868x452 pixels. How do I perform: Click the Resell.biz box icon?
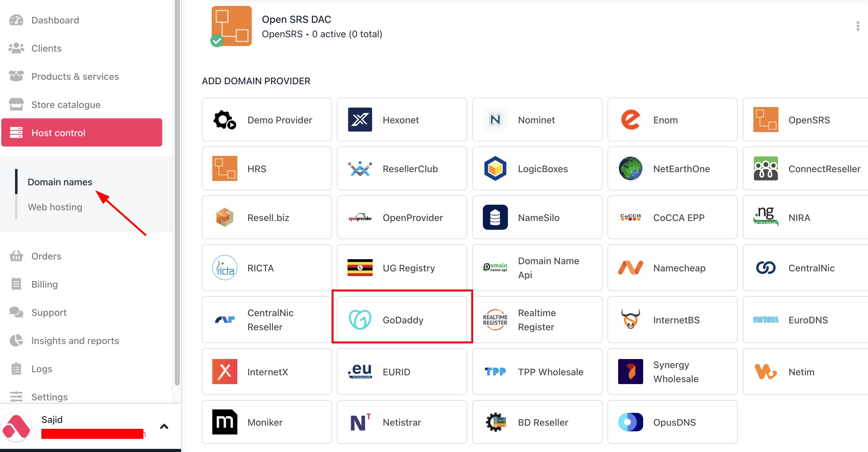[225, 217]
